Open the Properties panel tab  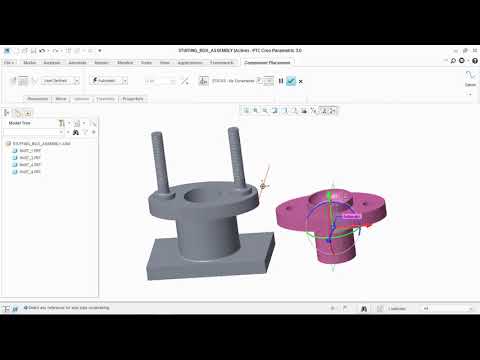[x=133, y=99]
